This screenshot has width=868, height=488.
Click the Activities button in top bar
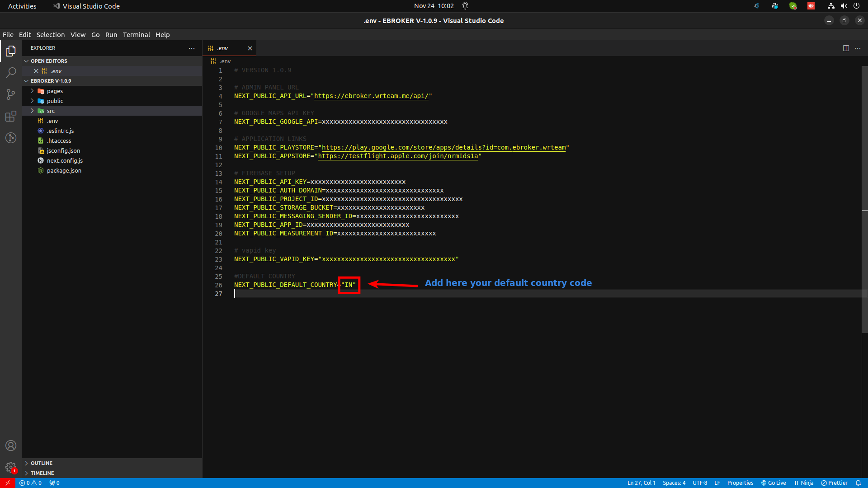(22, 6)
